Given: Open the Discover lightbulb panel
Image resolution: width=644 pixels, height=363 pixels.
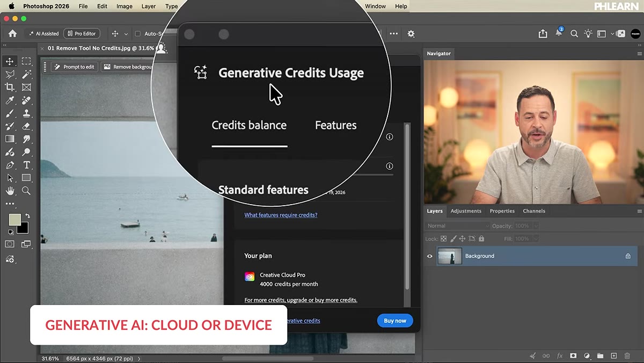Looking at the screenshot, I should [x=588, y=33].
